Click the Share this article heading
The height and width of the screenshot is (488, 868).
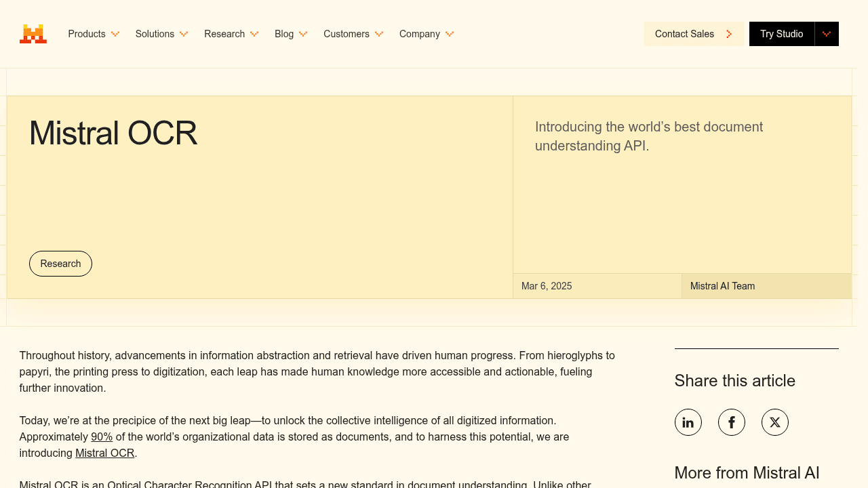[735, 381]
